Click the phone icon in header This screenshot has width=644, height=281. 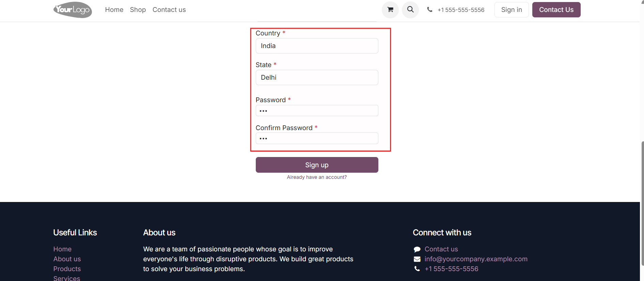(430, 10)
